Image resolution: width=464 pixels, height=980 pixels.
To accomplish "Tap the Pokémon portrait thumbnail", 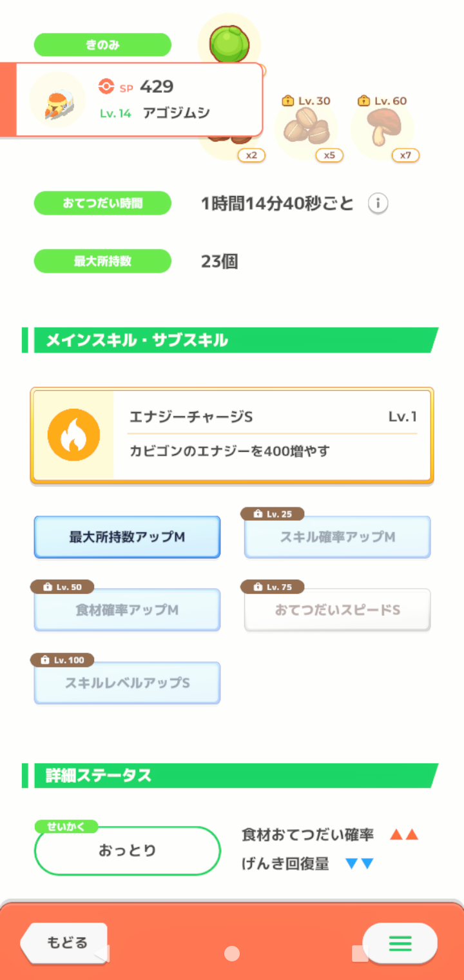I will pos(57,100).
